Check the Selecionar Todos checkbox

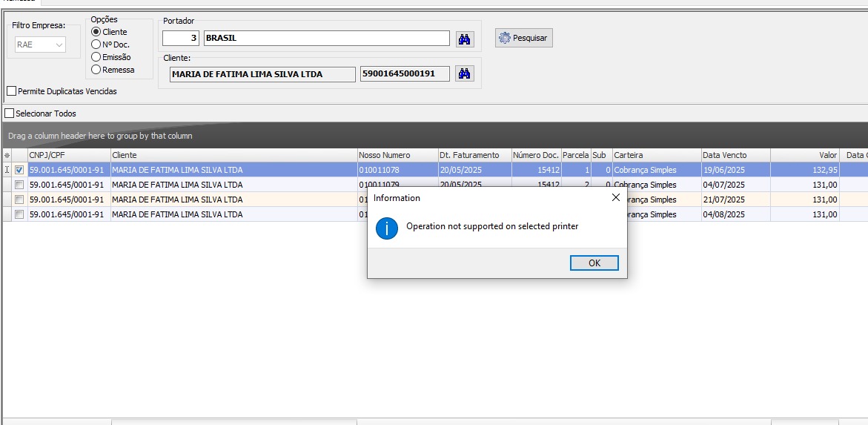pyautogui.click(x=10, y=113)
